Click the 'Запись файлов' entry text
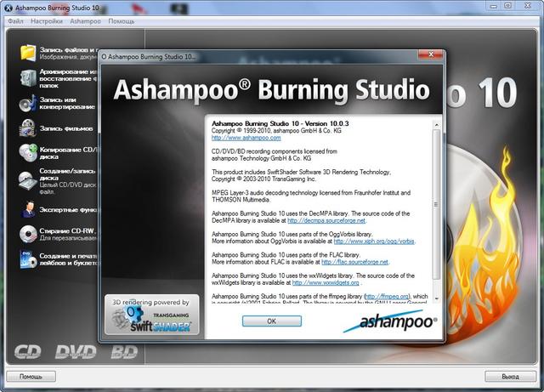 69,49
